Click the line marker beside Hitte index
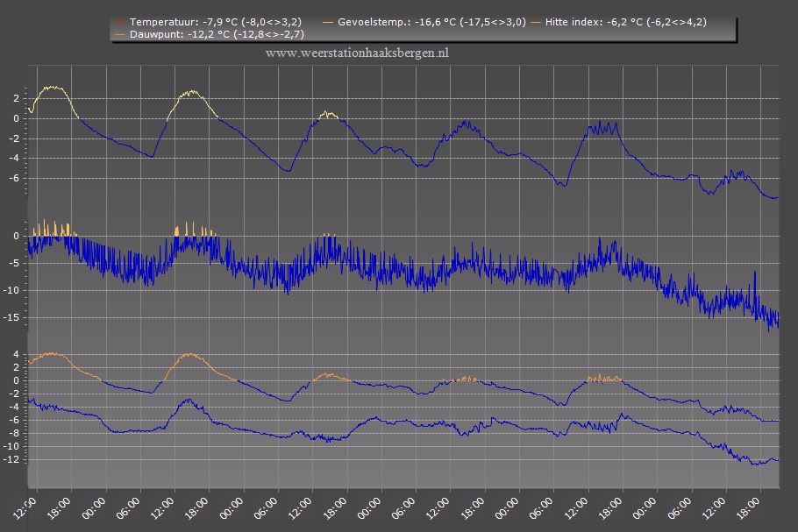This screenshot has height=532, width=798. [x=536, y=22]
